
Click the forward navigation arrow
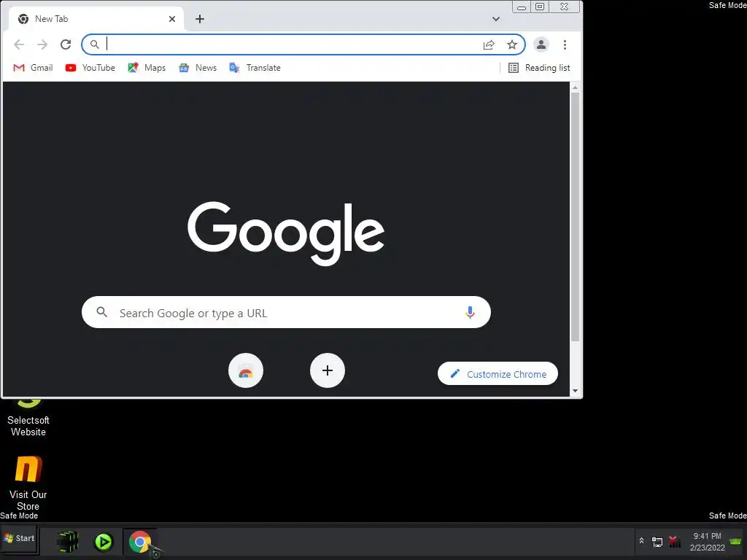point(42,44)
